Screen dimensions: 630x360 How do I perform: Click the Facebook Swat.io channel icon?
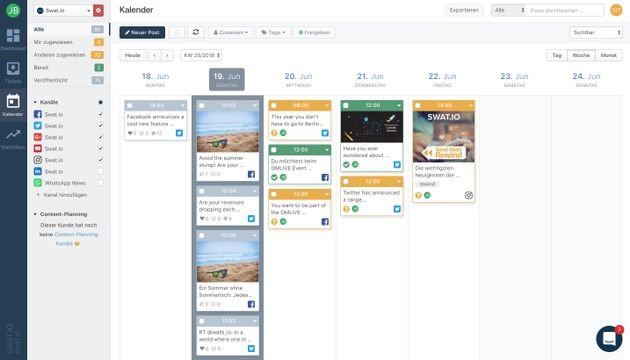click(37, 114)
